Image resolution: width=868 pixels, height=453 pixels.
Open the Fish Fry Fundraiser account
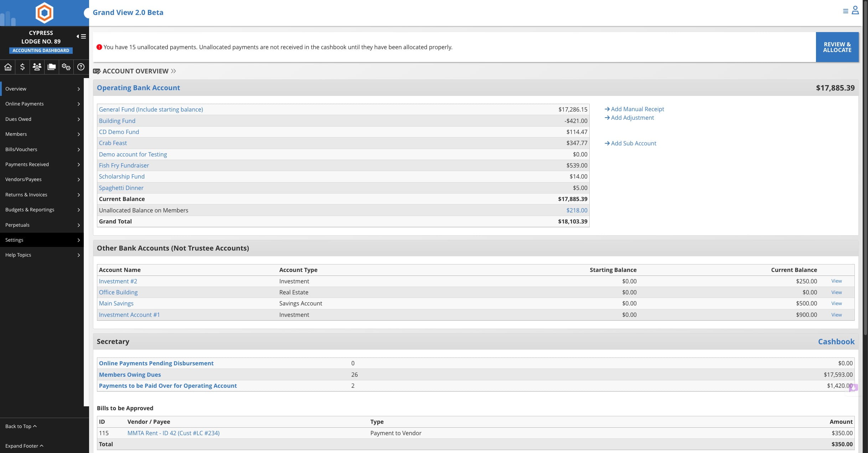coord(124,165)
